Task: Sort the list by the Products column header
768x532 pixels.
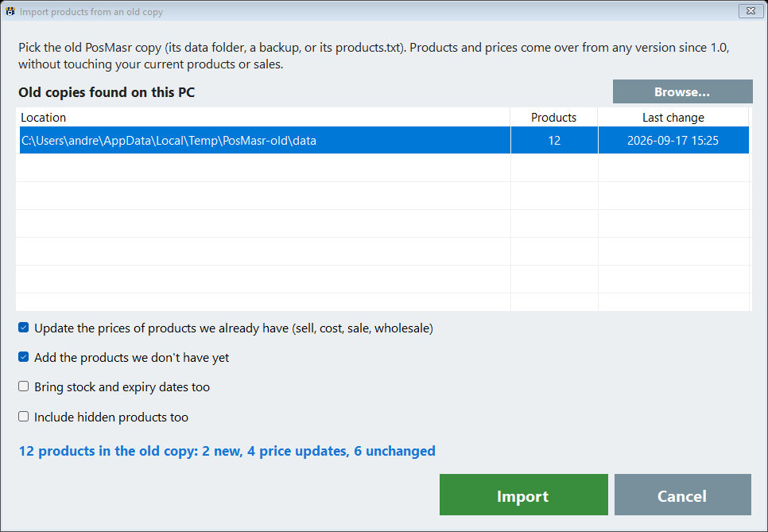Action: pos(554,118)
